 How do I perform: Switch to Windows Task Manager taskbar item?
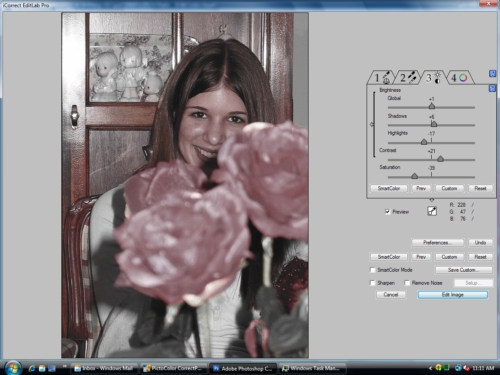[312, 368]
